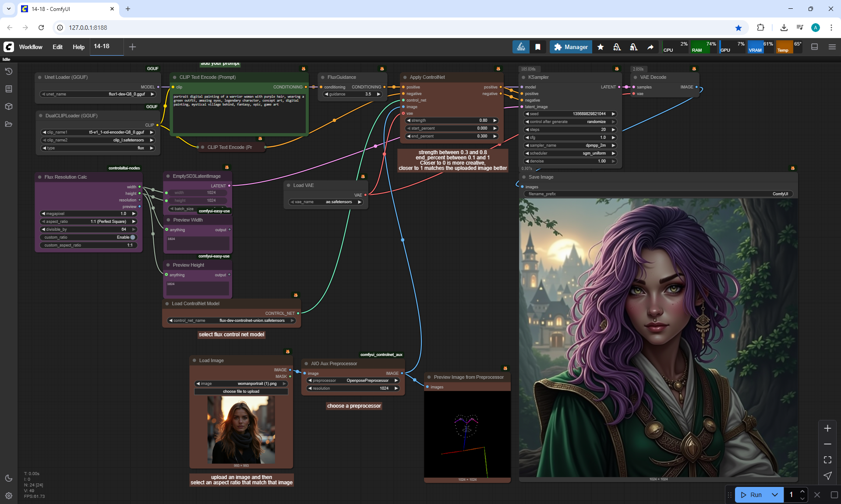Viewport: 841px width, 504px height.
Task: Toggle the custom_ratio Enable switch
Action: 133,237
